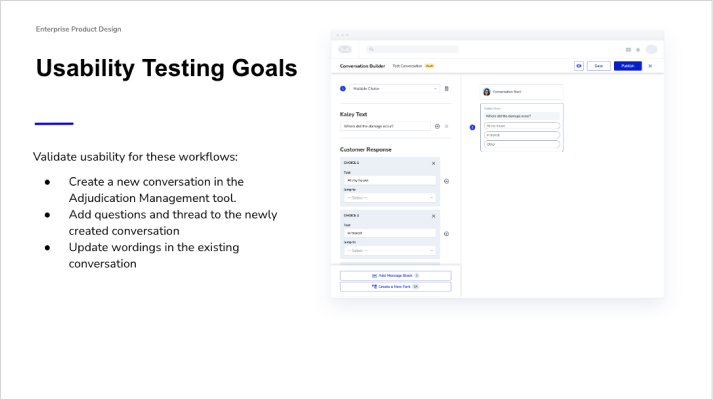
Task: Click the search bar in the top header
Action: (412, 49)
